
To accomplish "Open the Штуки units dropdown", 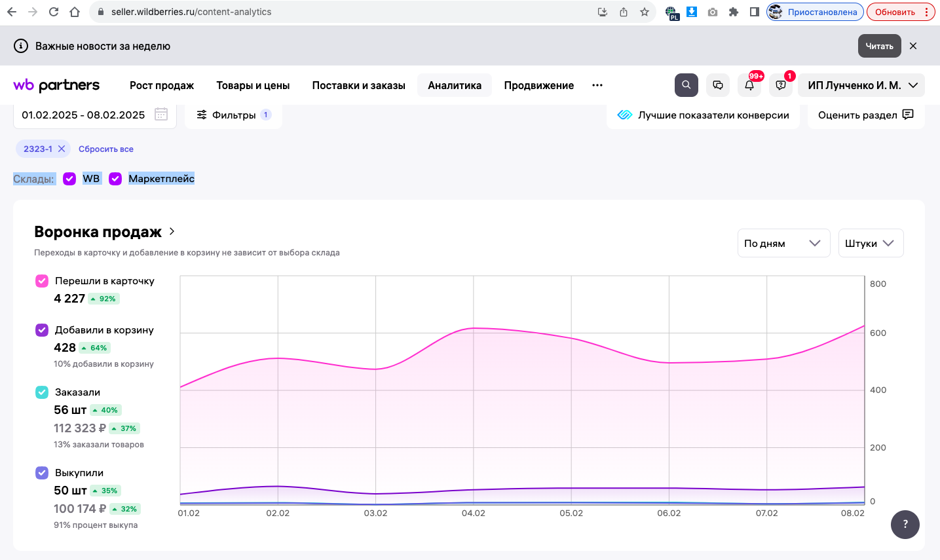I will tap(870, 243).
